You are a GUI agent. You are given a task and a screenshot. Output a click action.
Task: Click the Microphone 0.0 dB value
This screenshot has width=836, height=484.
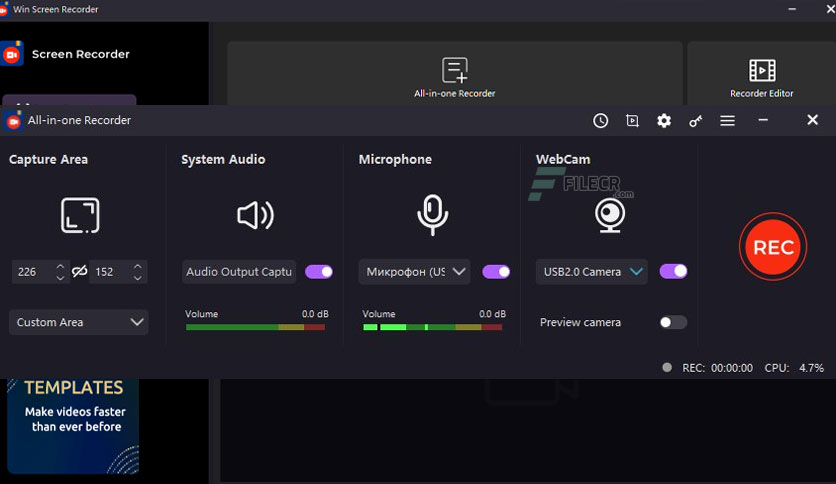492,314
